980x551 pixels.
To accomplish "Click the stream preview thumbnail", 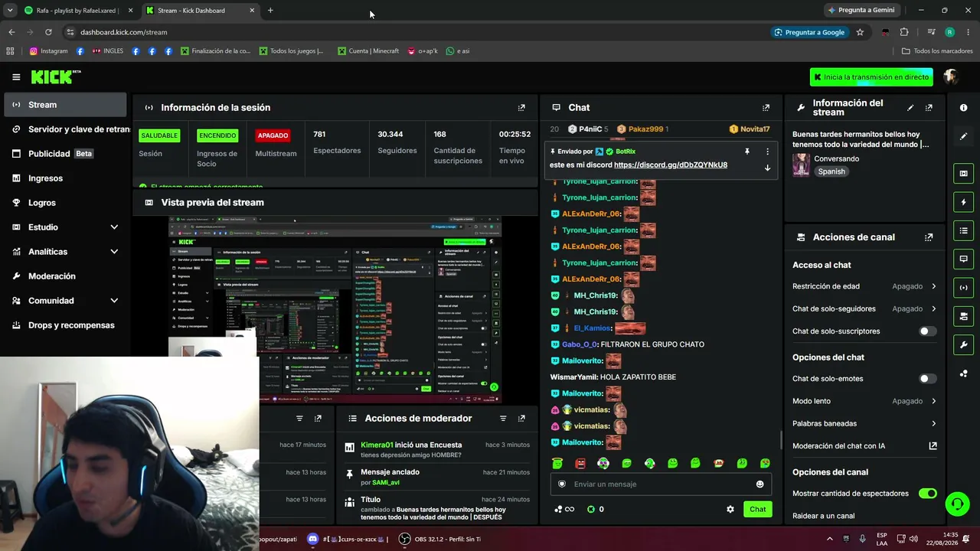I will click(335, 309).
